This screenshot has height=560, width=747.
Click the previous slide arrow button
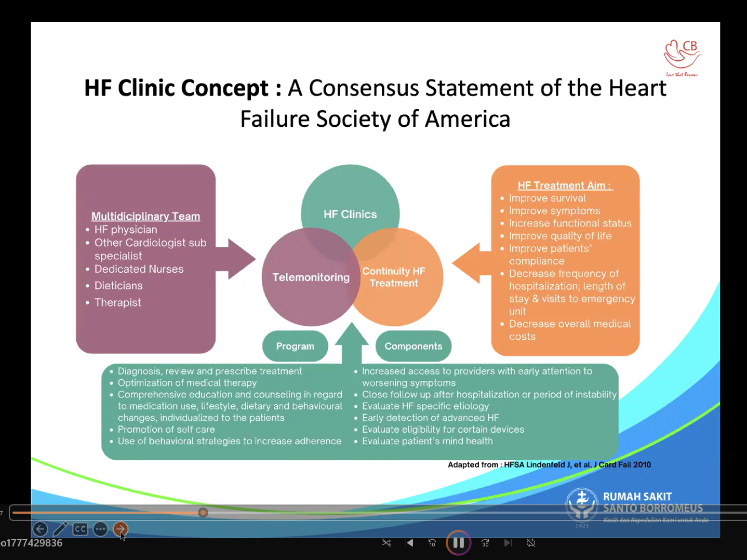(x=40, y=529)
